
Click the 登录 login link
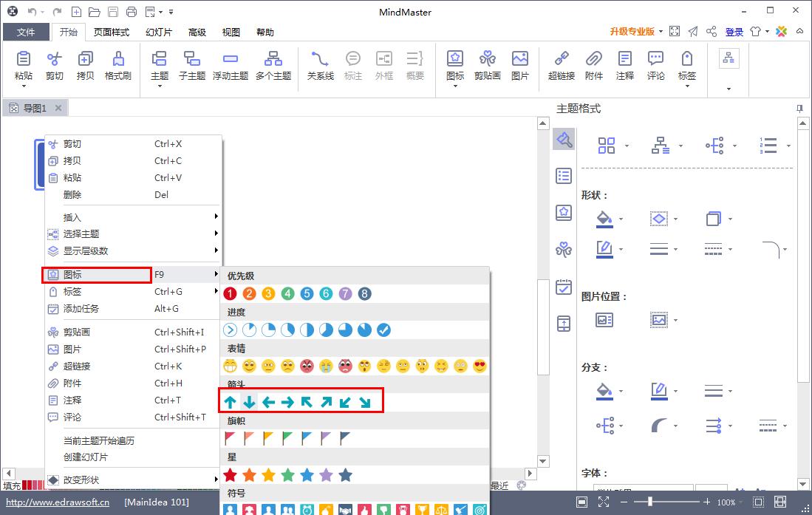click(734, 32)
